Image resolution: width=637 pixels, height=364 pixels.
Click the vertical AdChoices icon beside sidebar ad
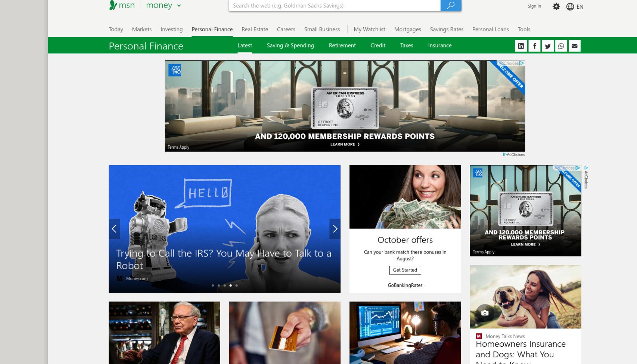[586, 168]
